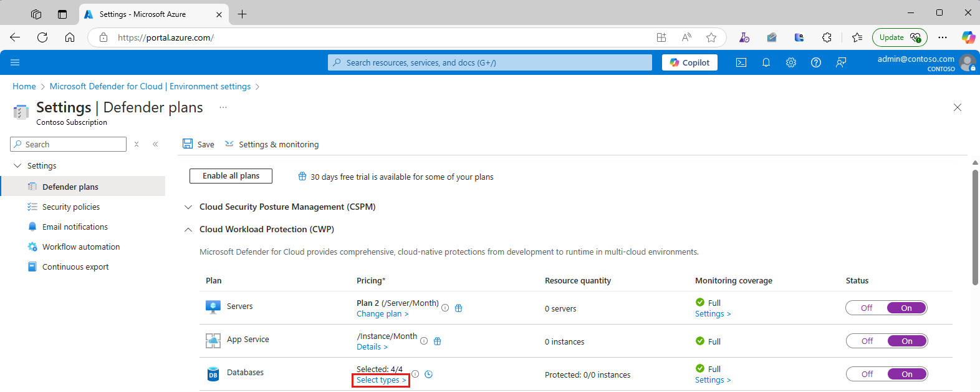The width and height of the screenshot is (980, 392).
Task: Click the admin account avatar
Action: coord(968,62)
